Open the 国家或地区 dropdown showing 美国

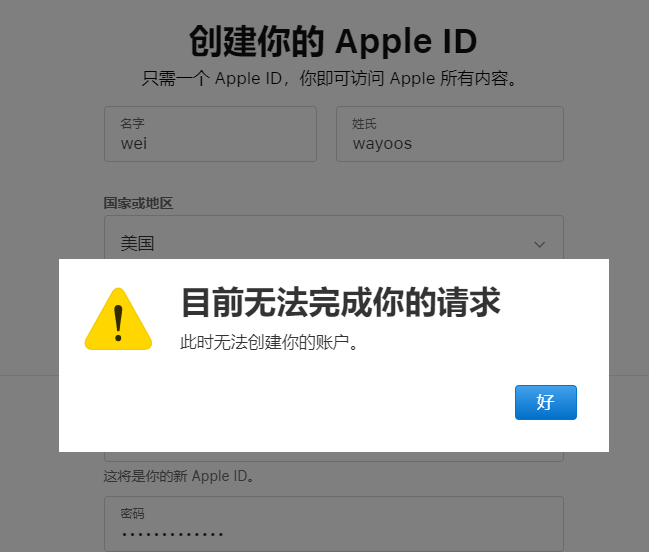(x=334, y=238)
